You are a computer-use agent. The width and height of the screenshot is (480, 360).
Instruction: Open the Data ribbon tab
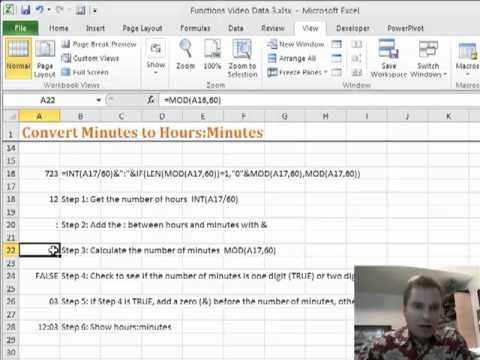pos(236,28)
